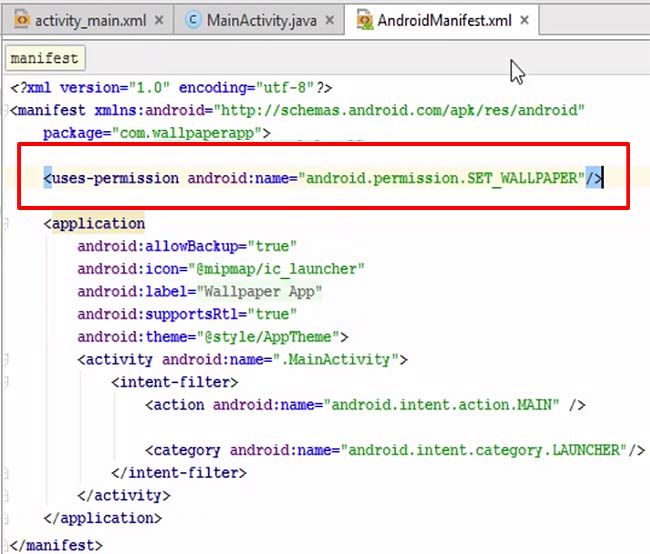Click the android.intent.category.LAUNCHER value
The width and height of the screenshot is (650, 554).
483,450
